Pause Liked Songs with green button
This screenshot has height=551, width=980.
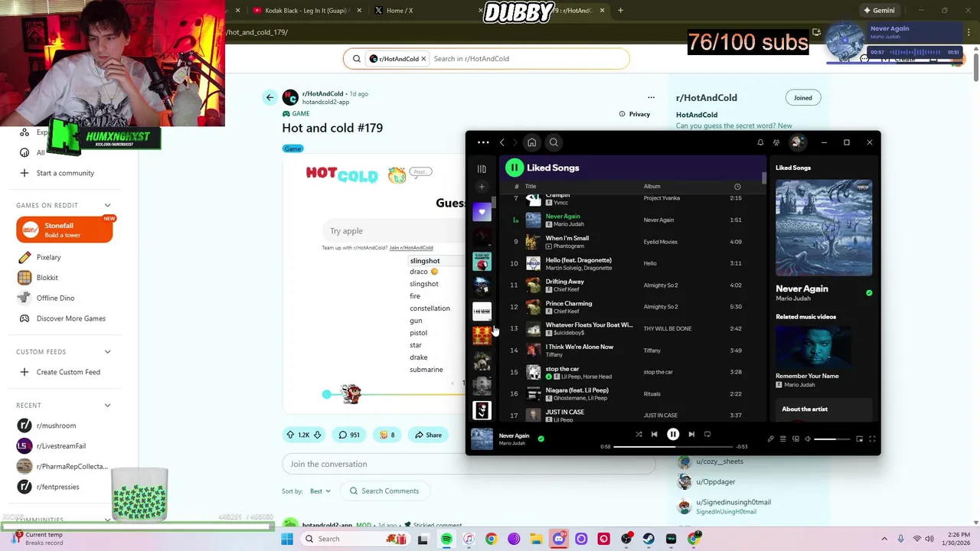514,168
